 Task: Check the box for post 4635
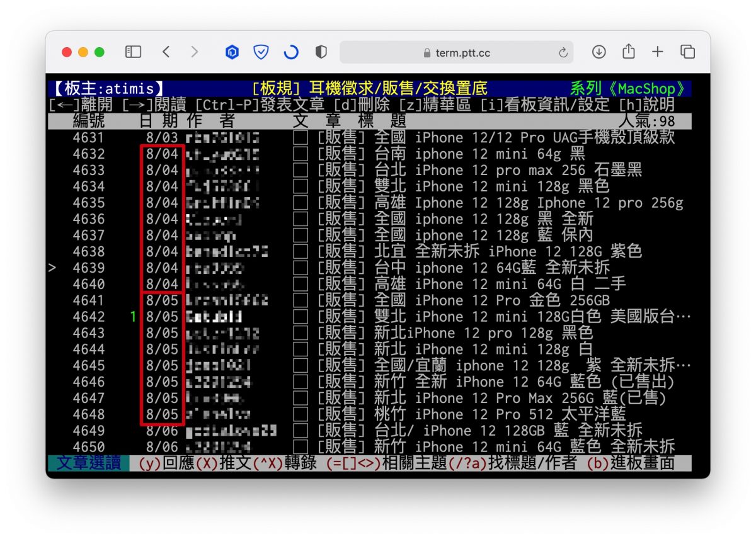coord(301,203)
